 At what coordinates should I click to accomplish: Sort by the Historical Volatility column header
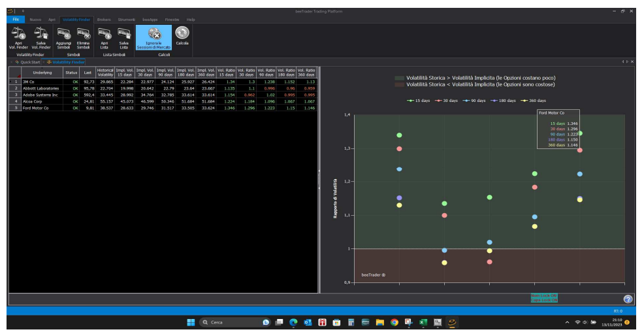coord(105,73)
